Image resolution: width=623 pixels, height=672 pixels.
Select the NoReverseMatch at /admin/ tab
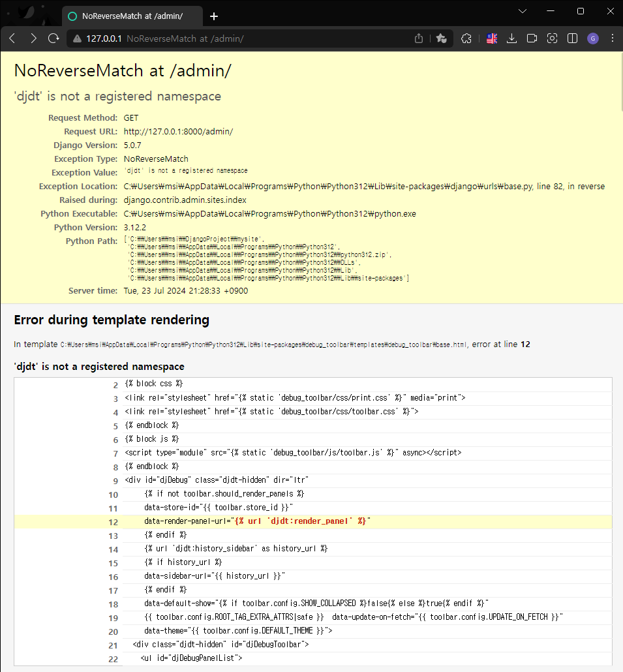coord(132,16)
